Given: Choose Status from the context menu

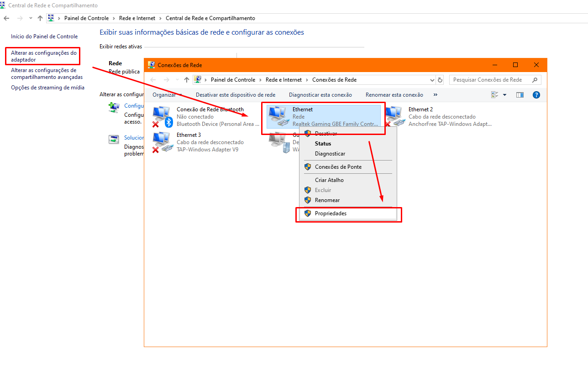Looking at the screenshot, I should click(x=323, y=144).
